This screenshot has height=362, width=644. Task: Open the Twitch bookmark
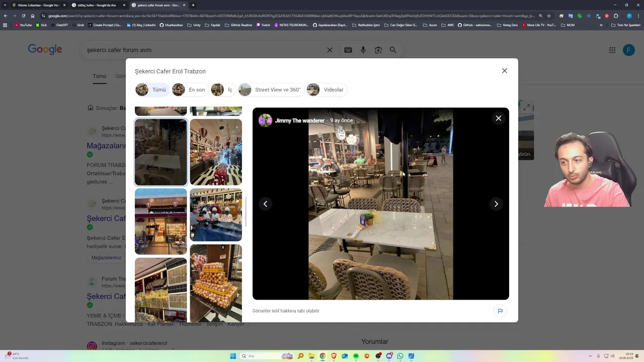pyautogui.click(x=263, y=25)
